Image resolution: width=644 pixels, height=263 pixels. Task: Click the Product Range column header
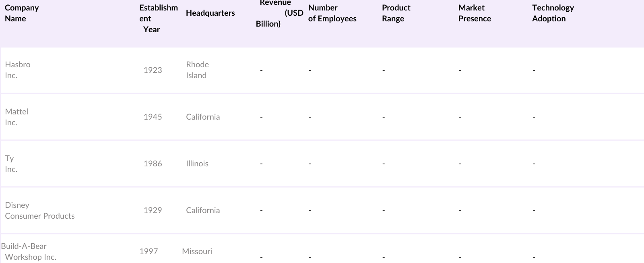pos(396,13)
